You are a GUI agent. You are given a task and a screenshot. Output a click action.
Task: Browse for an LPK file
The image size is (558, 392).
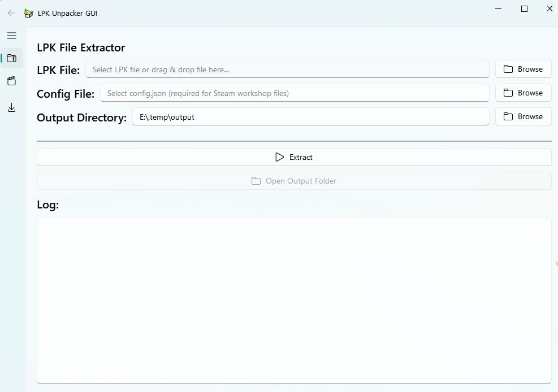[523, 69]
